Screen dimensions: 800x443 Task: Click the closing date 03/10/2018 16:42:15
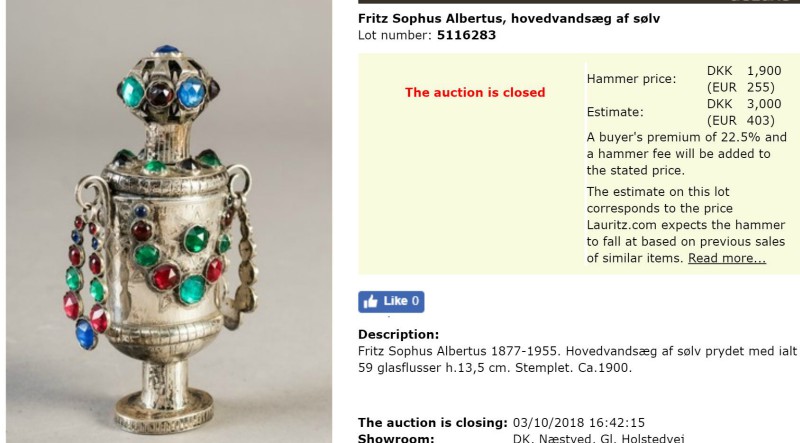(x=579, y=423)
